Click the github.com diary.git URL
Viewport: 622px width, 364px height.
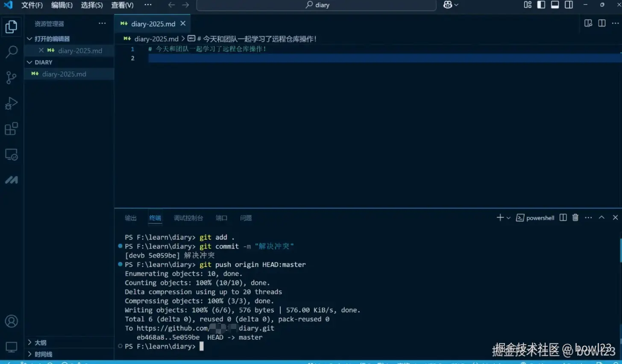205,328
